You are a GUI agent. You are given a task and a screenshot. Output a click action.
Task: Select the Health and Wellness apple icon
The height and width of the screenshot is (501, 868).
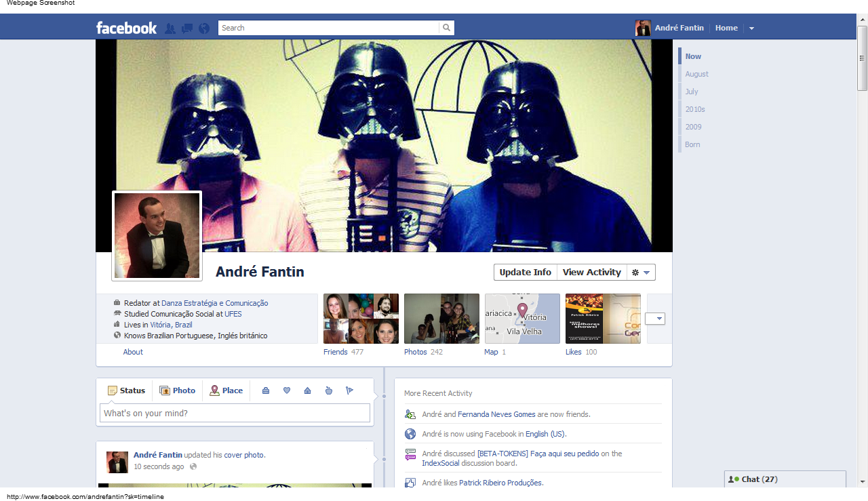point(329,390)
